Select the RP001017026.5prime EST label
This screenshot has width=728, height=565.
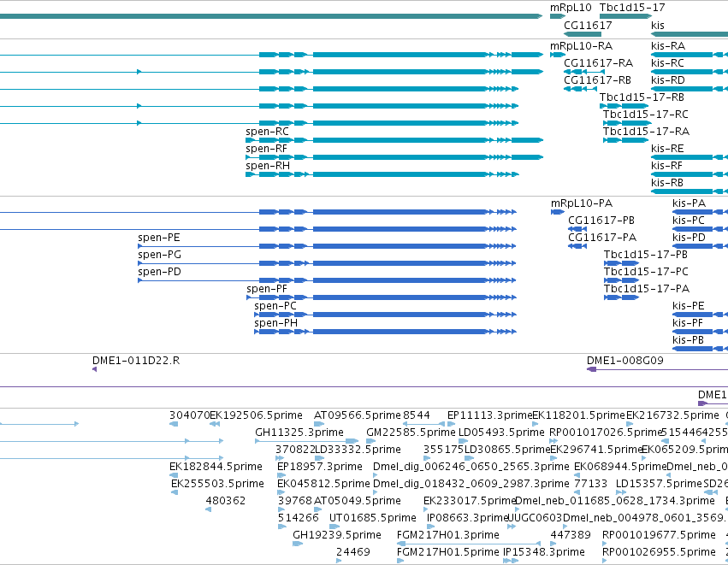(x=605, y=433)
